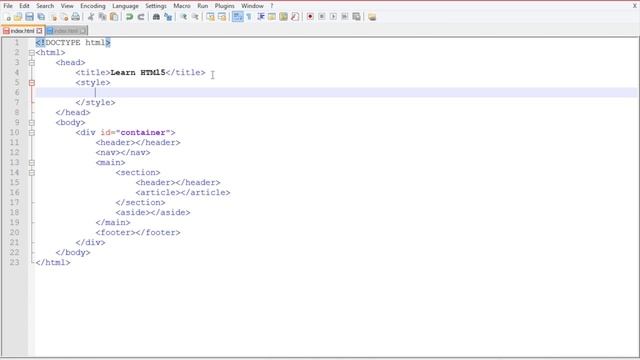Click the Copy toolbar icon
This screenshot has width=640, height=360.
click(x=102, y=17)
